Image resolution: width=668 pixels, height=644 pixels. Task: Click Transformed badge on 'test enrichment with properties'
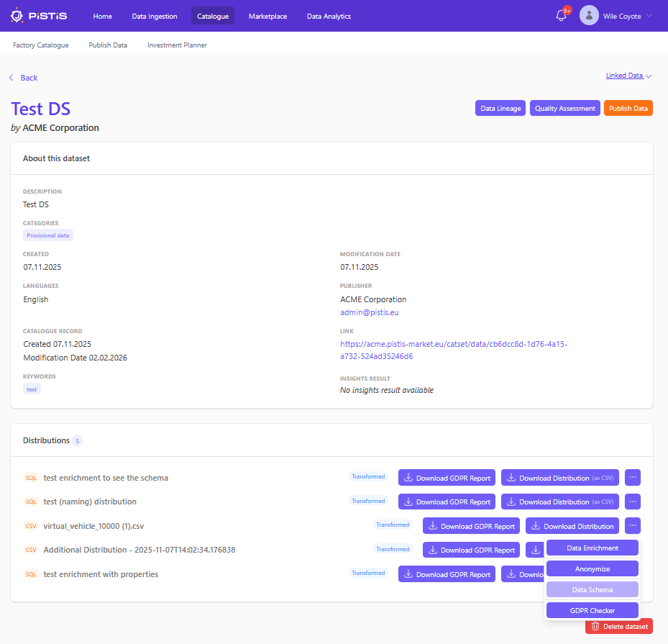point(368,573)
